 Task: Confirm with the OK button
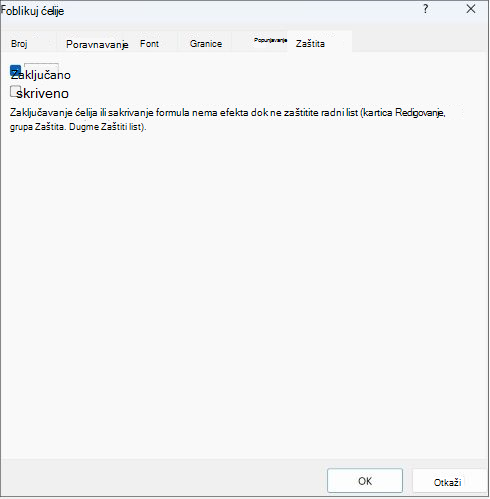(365, 481)
